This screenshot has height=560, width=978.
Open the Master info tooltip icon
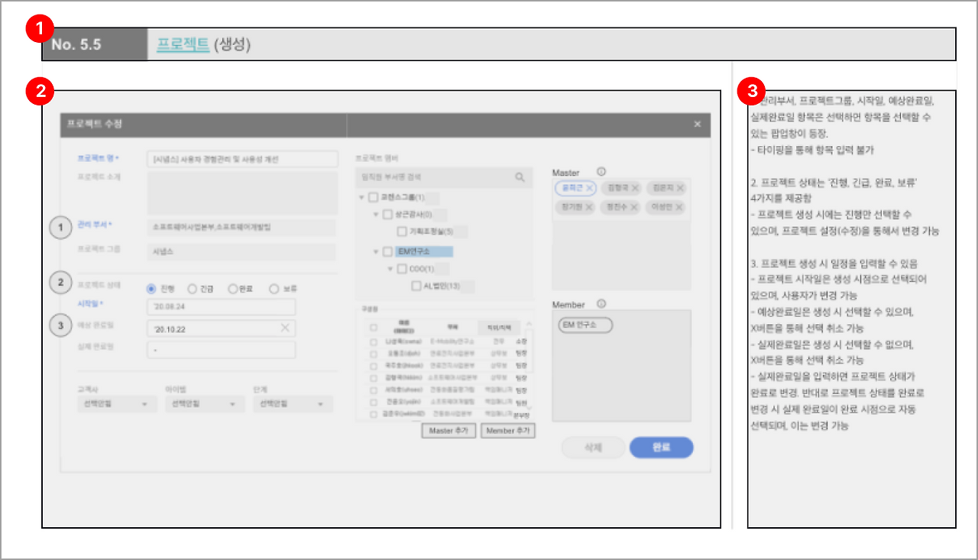pyautogui.click(x=601, y=172)
